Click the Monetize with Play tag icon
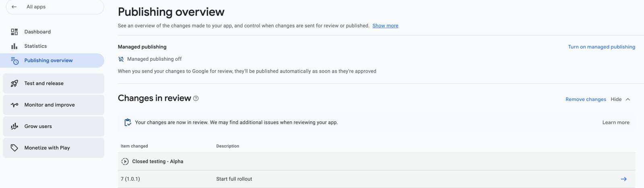This screenshot has width=644, height=188. (x=14, y=148)
